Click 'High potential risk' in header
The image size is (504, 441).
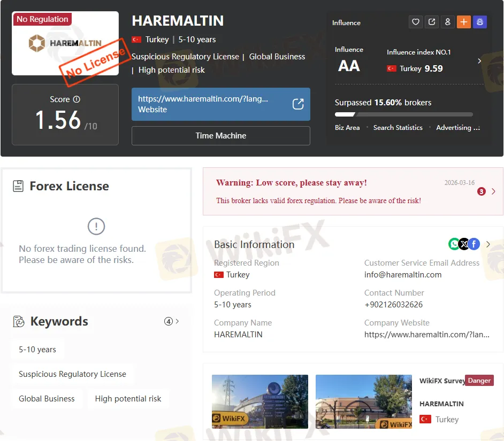(171, 70)
